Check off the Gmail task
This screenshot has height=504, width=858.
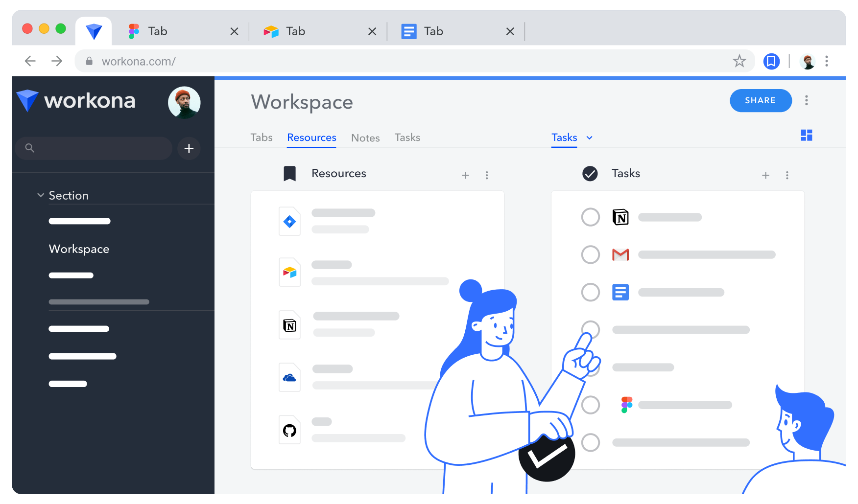(x=591, y=254)
